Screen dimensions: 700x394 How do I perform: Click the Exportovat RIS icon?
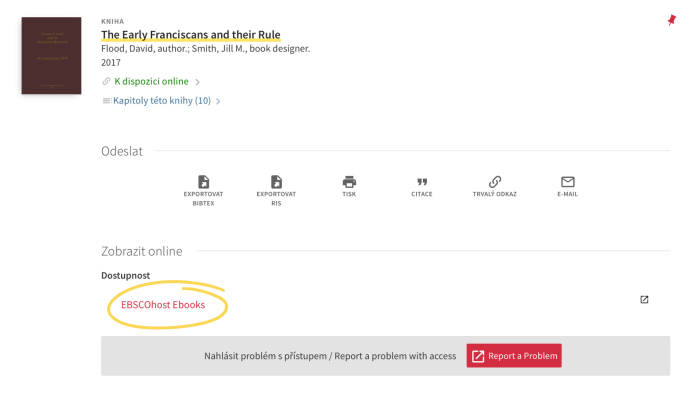tap(276, 182)
